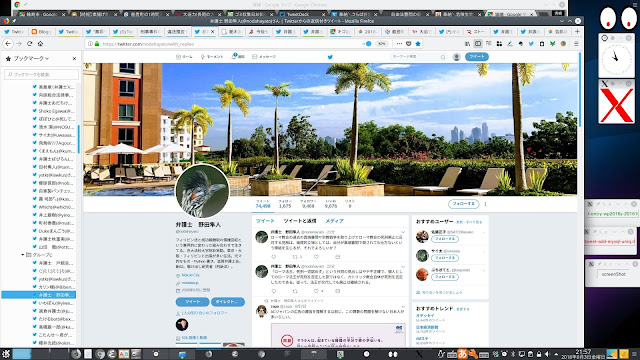Go to the Firefox home page icon
640x360 pixels.
click(40, 44)
